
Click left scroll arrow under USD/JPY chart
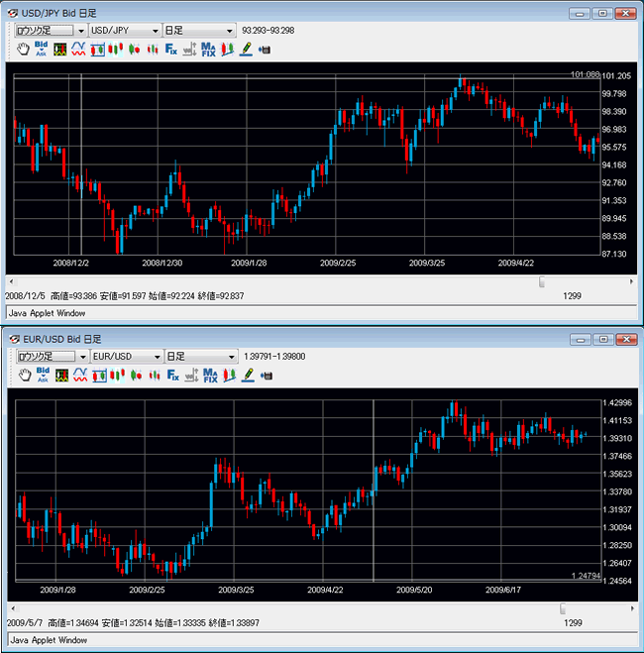coord(11,281)
